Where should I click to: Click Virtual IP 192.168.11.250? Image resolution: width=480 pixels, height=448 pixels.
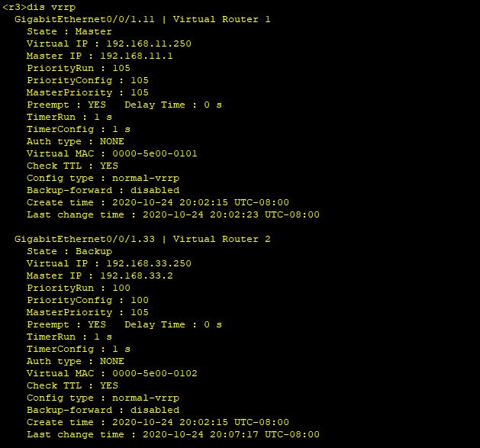(x=109, y=44)
